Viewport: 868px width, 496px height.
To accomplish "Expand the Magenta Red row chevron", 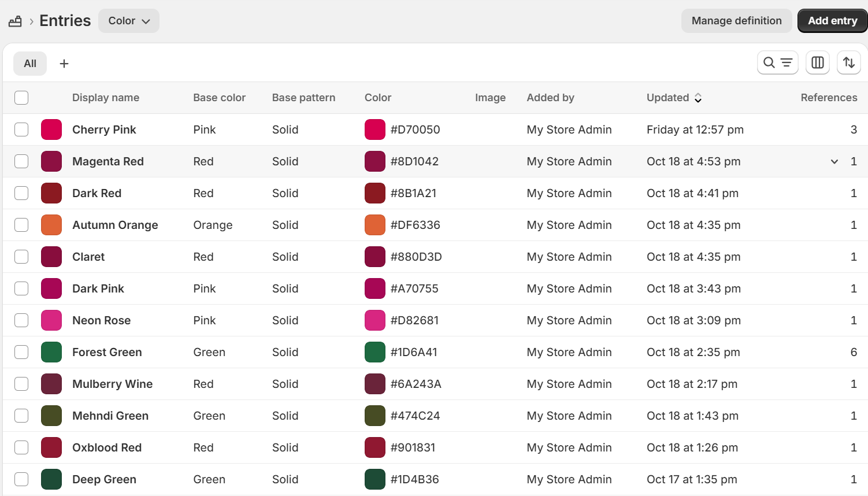I will pos(834,162).
